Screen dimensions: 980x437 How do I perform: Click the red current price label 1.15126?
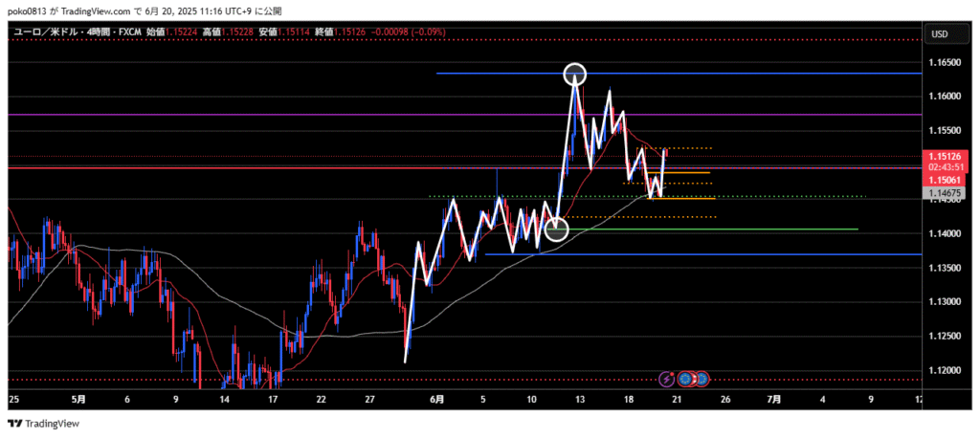(x=944, y=157)
